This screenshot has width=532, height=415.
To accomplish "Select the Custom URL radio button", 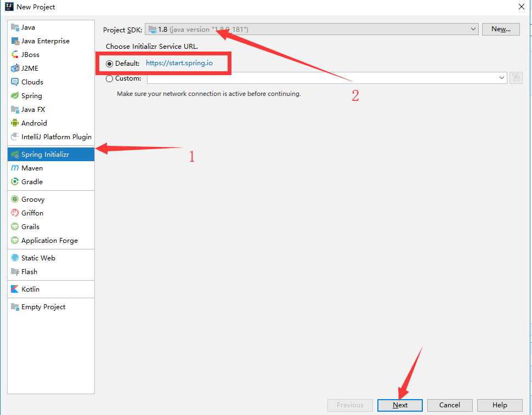I will (109, 78).
